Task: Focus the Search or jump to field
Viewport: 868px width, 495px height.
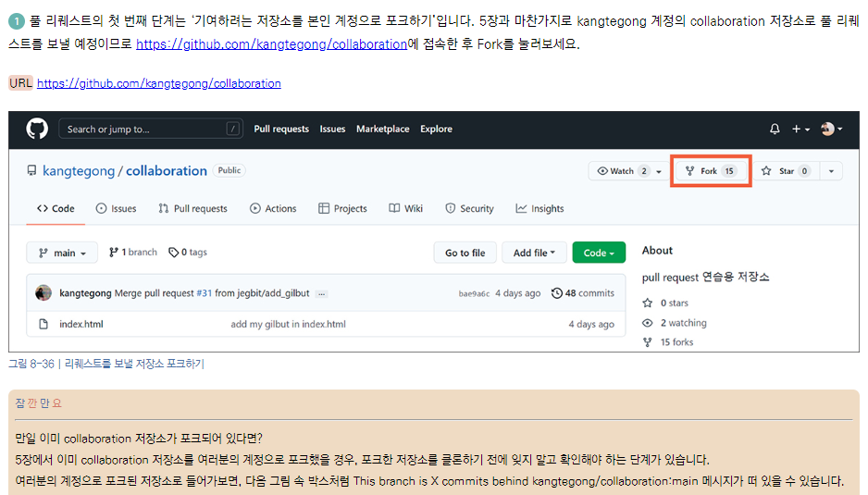Action: (x=151, y=129)
